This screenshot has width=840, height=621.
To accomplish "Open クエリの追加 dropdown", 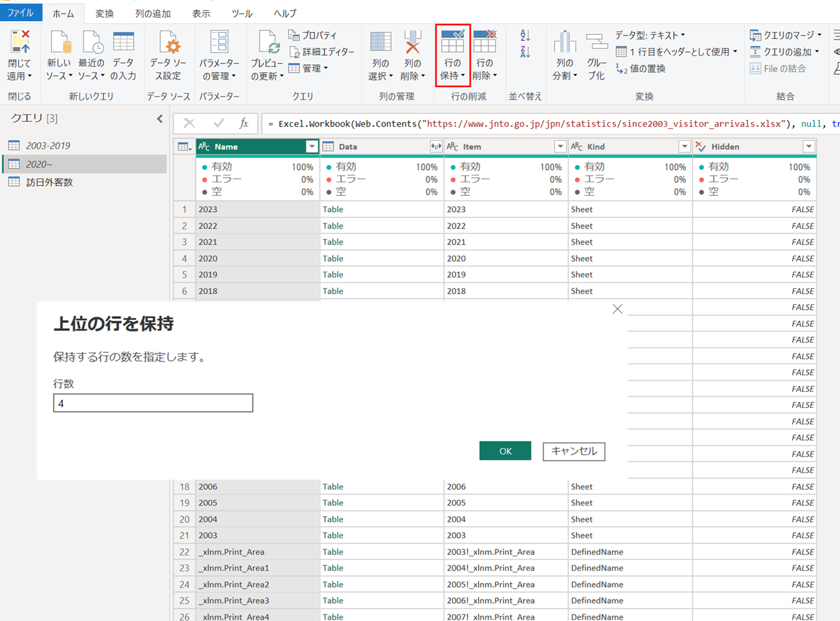I will pyautogui.click(x=784, y=52).
